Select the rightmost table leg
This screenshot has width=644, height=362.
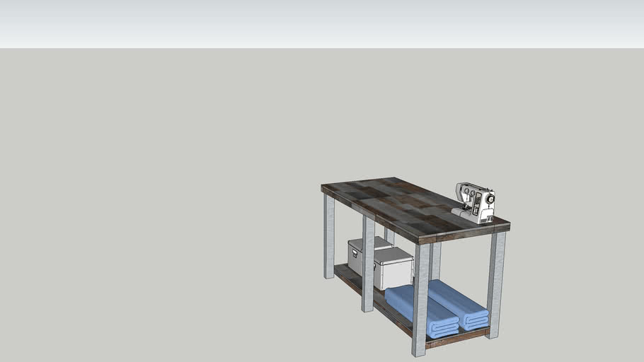click(x=497, y=283)
